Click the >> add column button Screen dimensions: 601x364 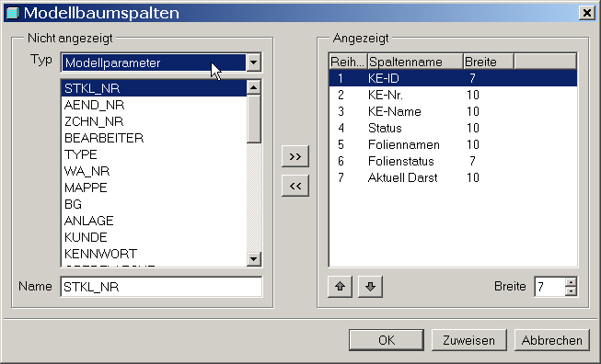tap(295, 156)
